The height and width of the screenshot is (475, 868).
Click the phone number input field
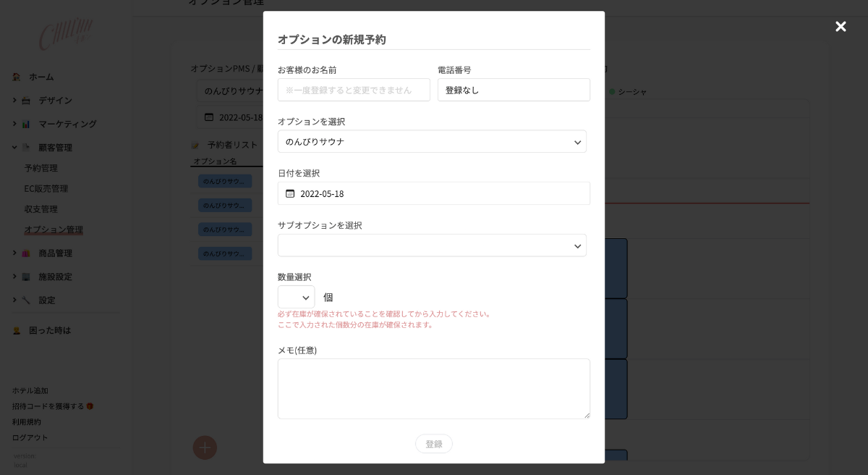tap(514, 90)
